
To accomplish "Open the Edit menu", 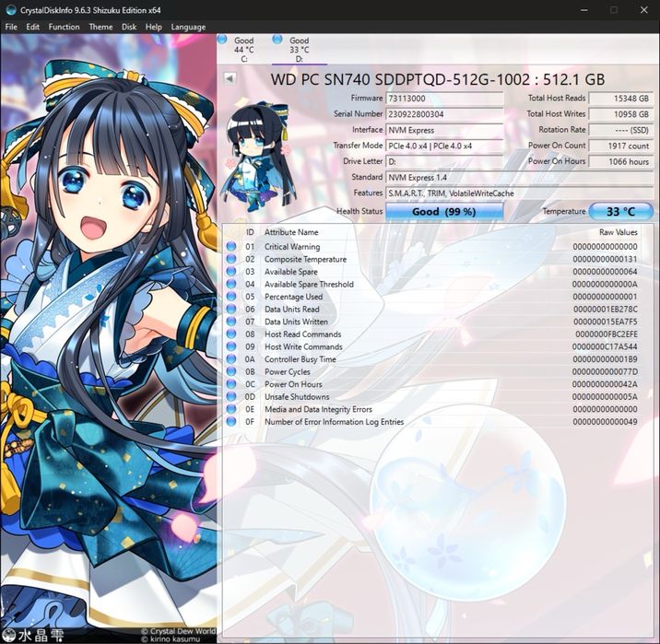I will pyautogui.click(x=33, y=27).
